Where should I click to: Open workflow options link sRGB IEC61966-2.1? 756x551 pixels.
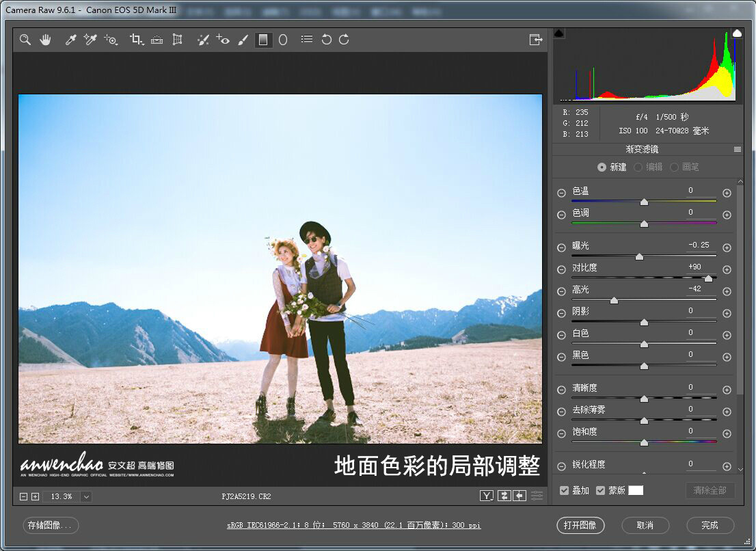(x=353, y=525)
